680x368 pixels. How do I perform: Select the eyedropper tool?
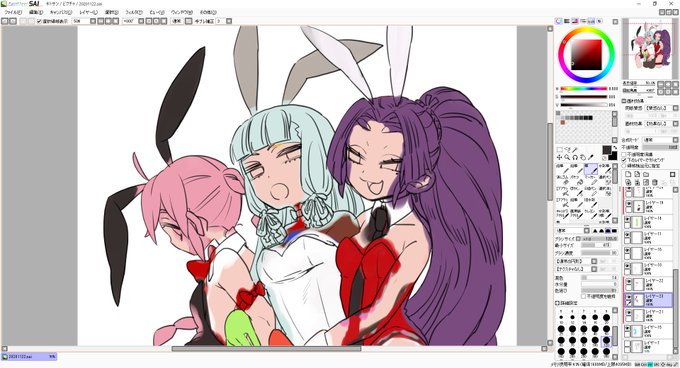[x=590, y=158]
